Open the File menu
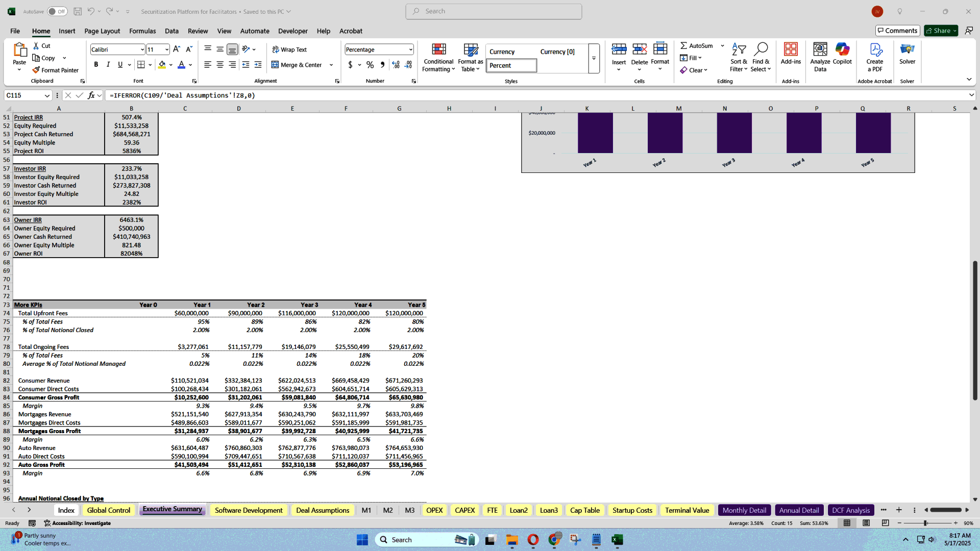The width and height of the screenshot is (980, 551). click(15, 31)
